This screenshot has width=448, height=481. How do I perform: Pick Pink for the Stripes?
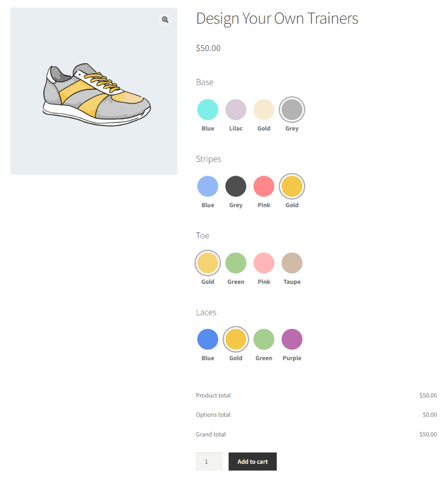(x=264, y=185)
